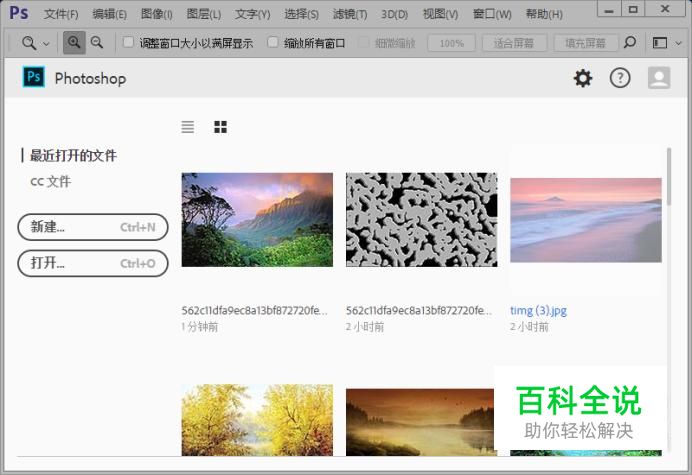The height and width of the screenshot is (475, 692).
Task: Open the search magnifier icon in options bar
Action: pyautogui.click(x=630, y=42)
